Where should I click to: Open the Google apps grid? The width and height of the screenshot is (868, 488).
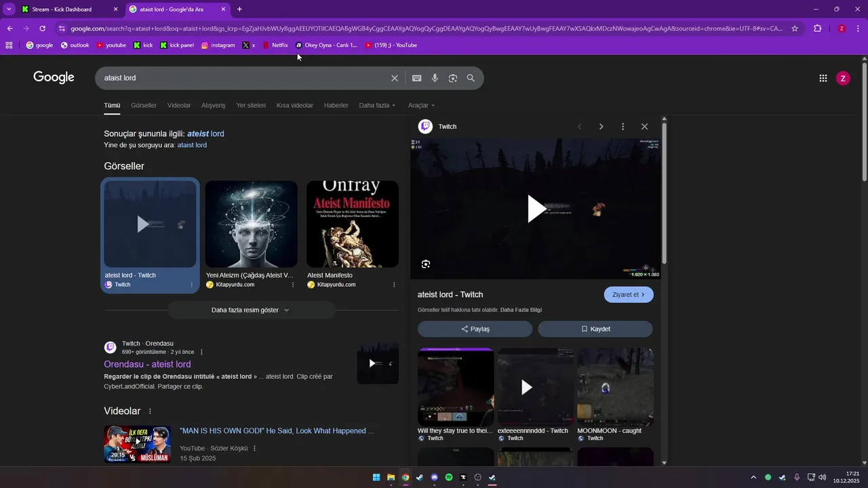point(823,78)
